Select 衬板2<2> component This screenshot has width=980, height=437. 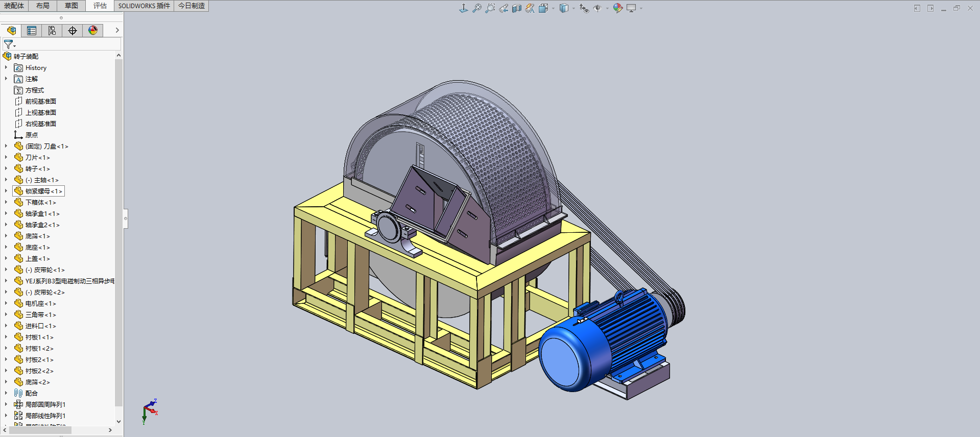(x=39, y=371)
